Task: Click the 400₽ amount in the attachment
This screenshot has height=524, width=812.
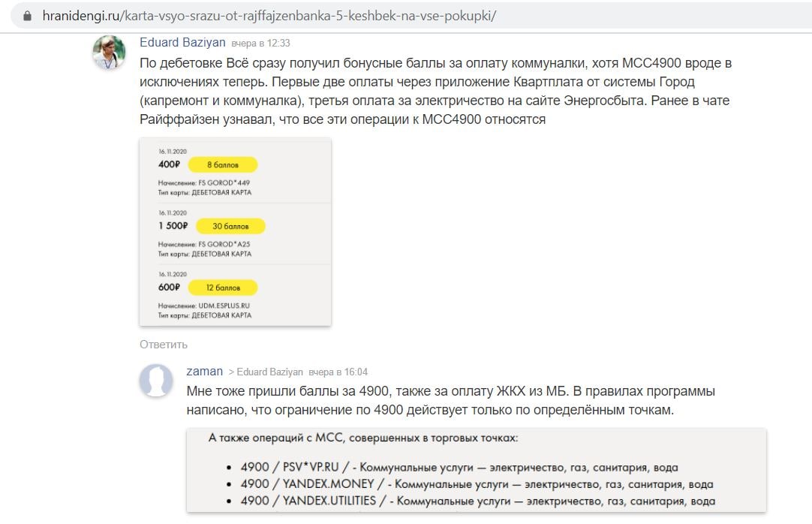Action: pos(169,164)
